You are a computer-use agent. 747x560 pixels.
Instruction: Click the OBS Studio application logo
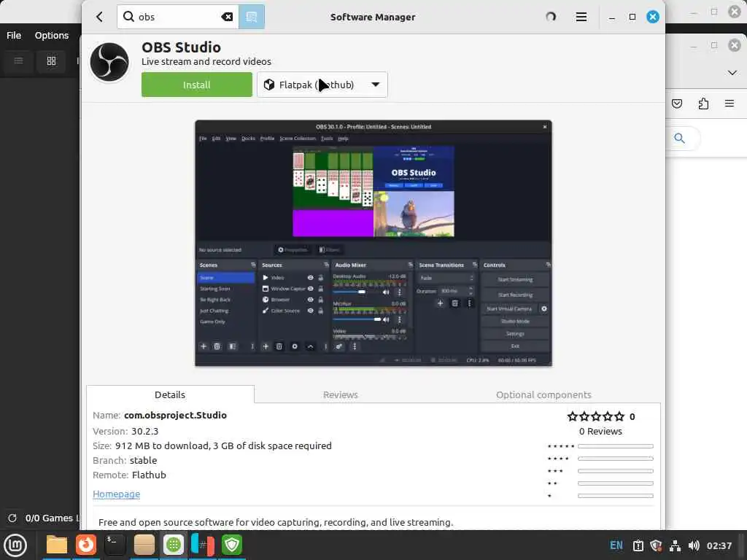pyautogui.click(x=109, y=62)
